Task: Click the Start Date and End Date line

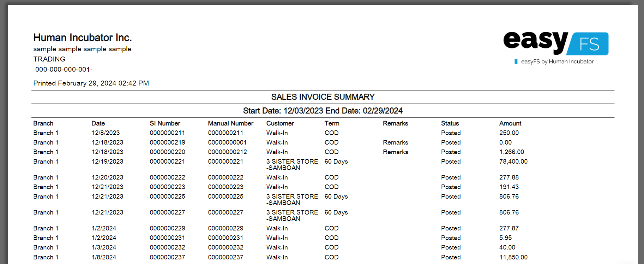Action: tap(323, 111)
